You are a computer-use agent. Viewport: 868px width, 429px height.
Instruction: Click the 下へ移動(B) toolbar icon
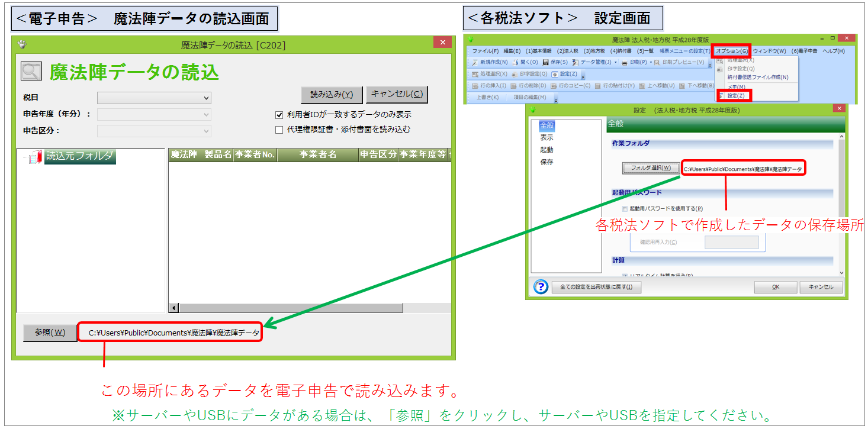[x=682, y=86]
